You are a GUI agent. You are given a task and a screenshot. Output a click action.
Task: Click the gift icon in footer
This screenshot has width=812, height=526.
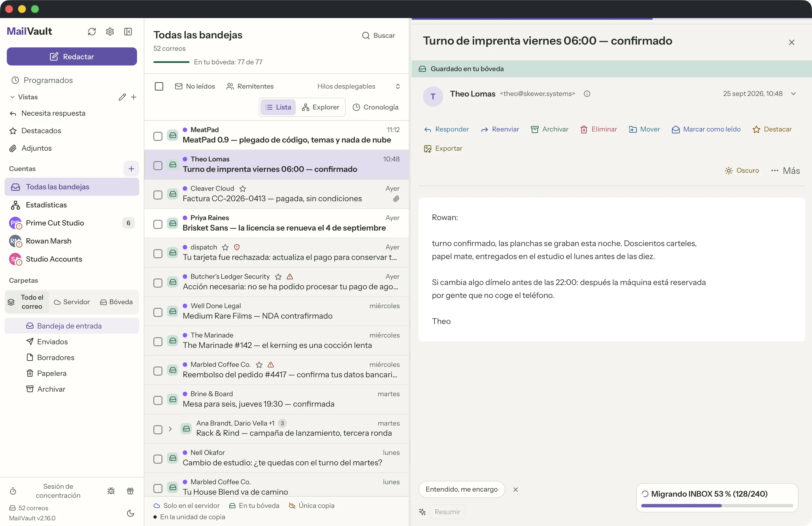130,491
